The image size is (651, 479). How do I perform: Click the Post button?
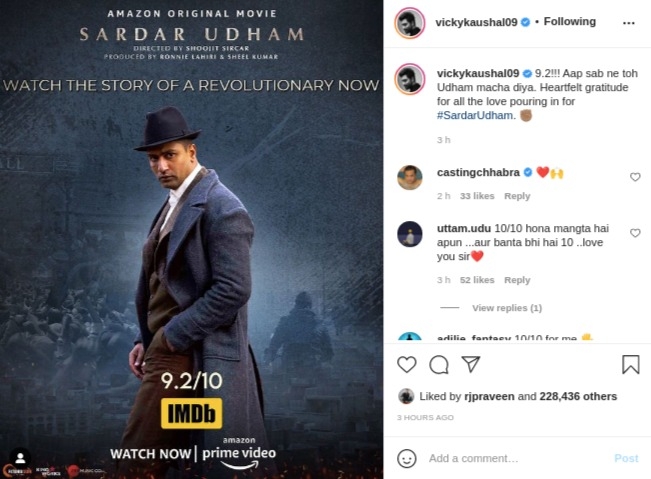[x=626, y=458]
